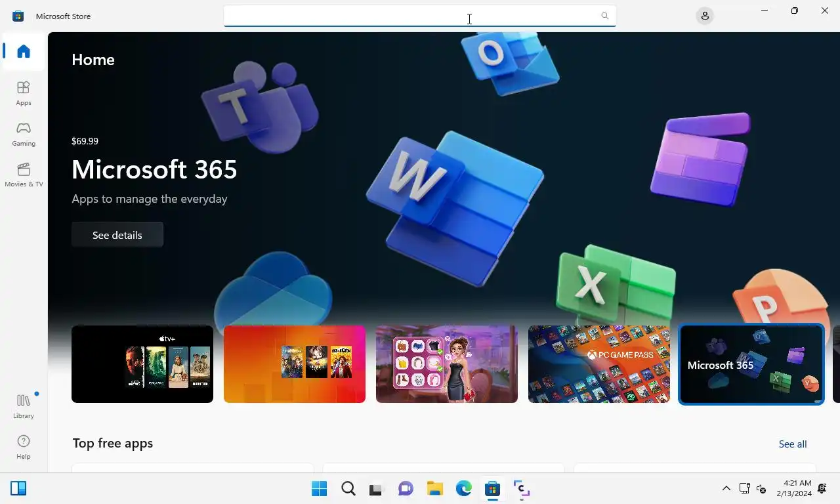Click Microsoft Store taskbar icon

click(x=492, y=488)
